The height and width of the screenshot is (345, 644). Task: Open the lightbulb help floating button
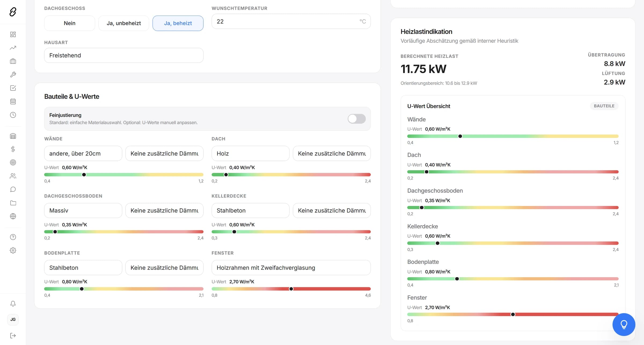click(624, 324)
